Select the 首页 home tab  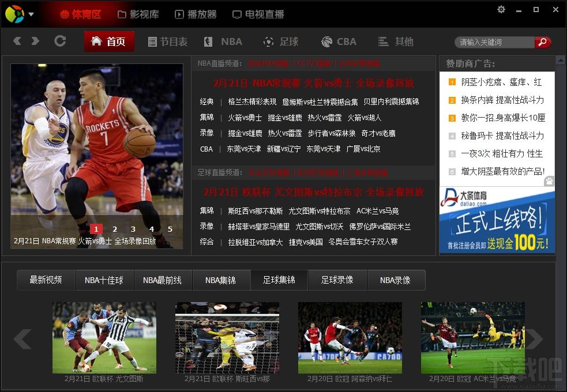[109, 42]
